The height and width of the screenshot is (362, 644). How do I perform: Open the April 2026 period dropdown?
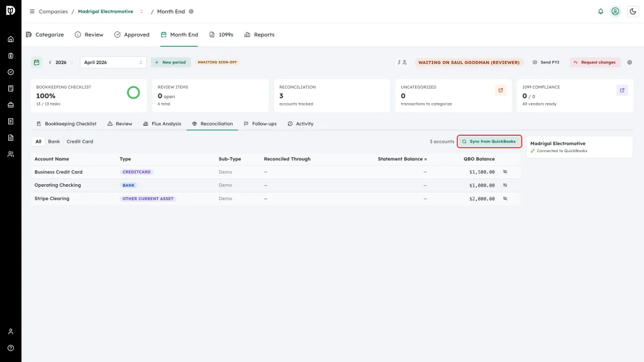(113, 62)
